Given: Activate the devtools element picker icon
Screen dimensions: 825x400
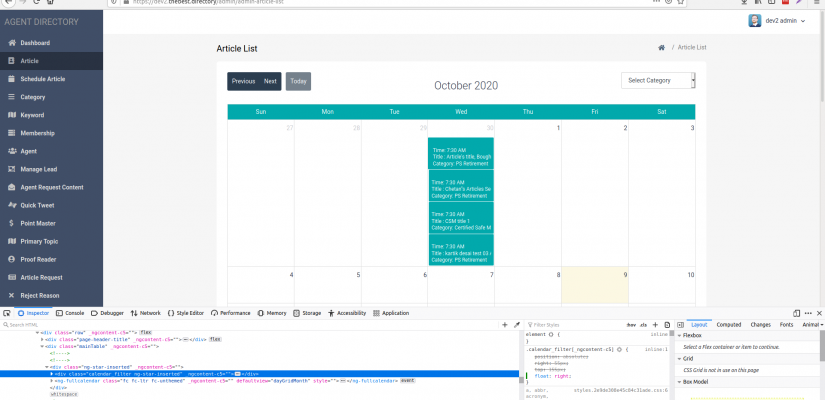Looking at the screenshot, I should [7, 313].
